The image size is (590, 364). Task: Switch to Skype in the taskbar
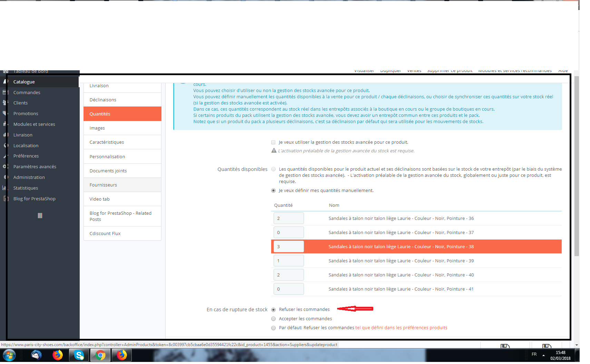click(79, 355)
